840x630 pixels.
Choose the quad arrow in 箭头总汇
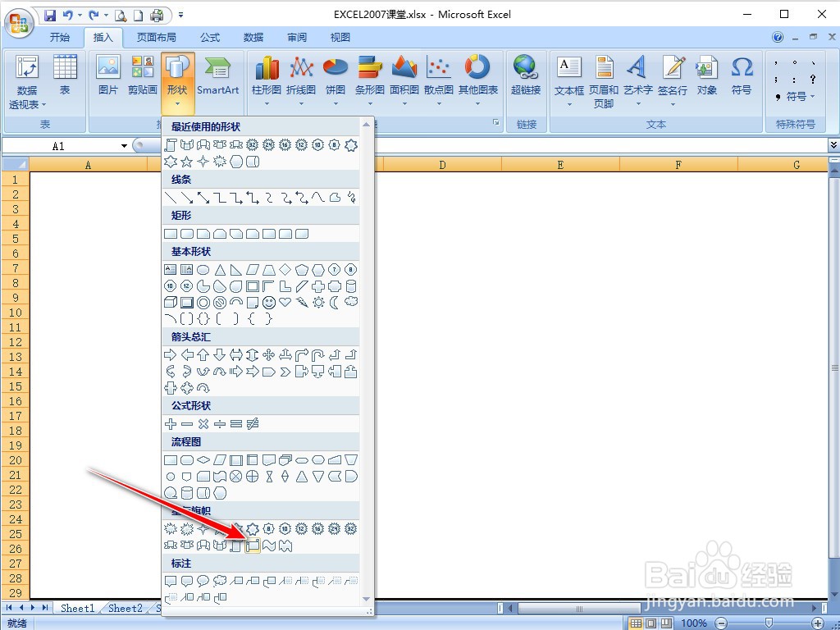(269, 354)
